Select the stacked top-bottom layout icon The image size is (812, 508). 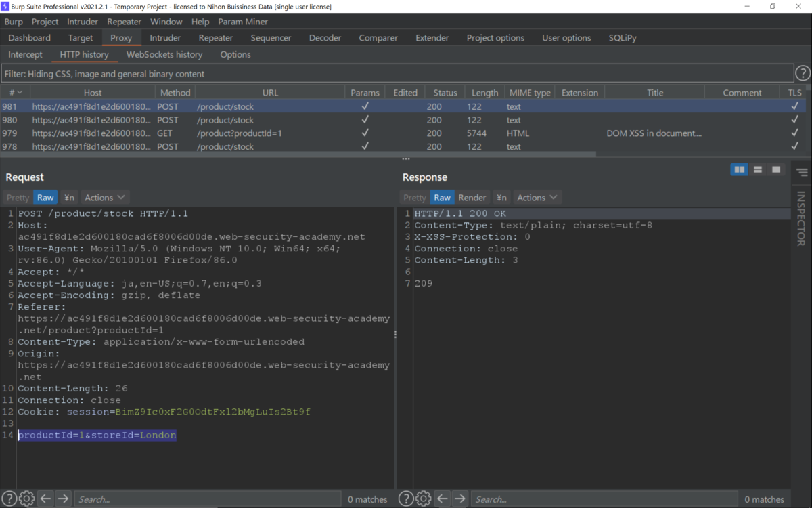coord(758,169)
